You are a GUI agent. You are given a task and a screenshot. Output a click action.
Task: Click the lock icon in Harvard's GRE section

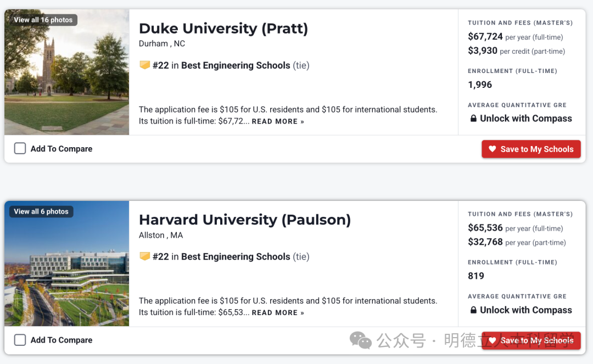pos(473,310)
